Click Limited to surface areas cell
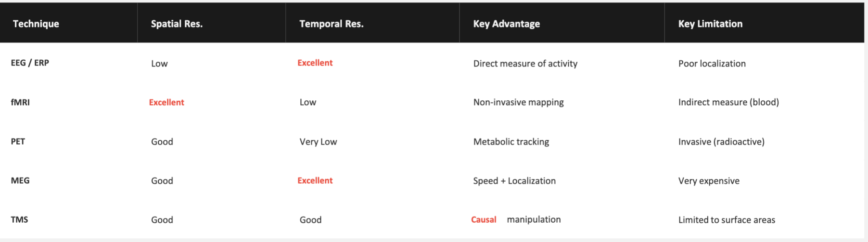Viewport: 868px width, 242px height. tap(727, 220)
